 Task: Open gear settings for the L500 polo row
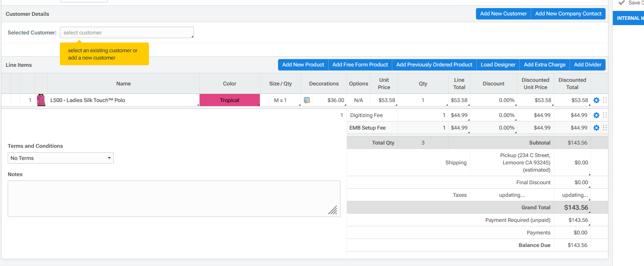[596, 100]
